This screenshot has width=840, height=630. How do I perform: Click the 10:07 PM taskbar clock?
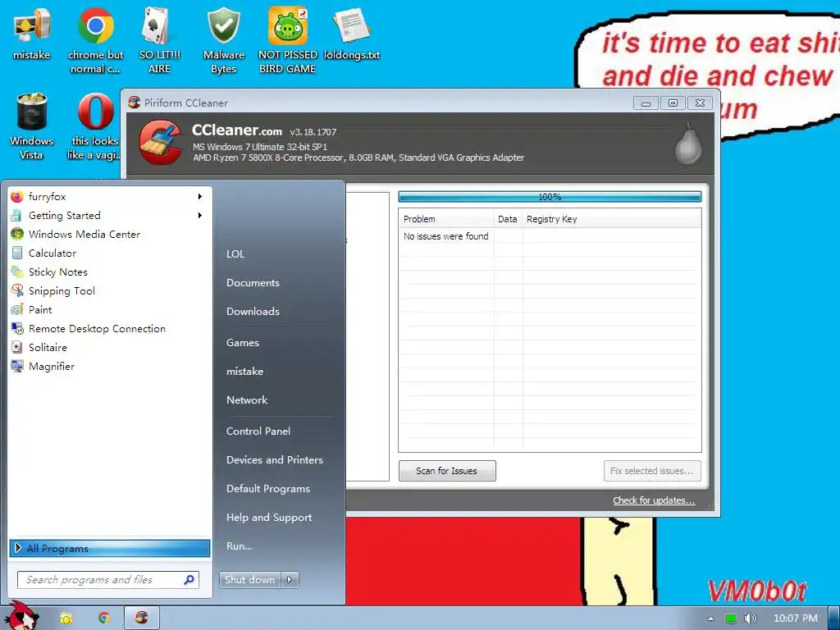(796, 619)
